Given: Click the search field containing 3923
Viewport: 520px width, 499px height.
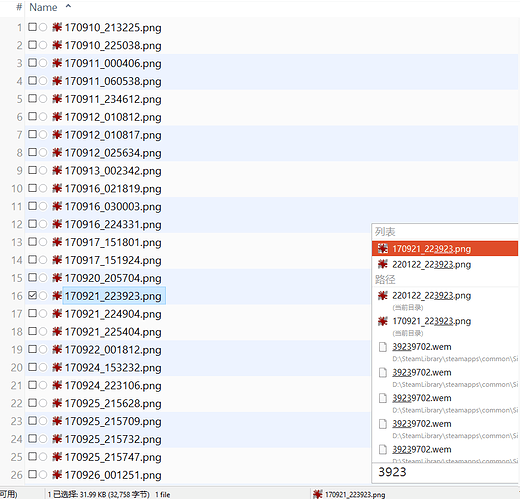Looking at the screenshot, I should (x=445, y=472).
